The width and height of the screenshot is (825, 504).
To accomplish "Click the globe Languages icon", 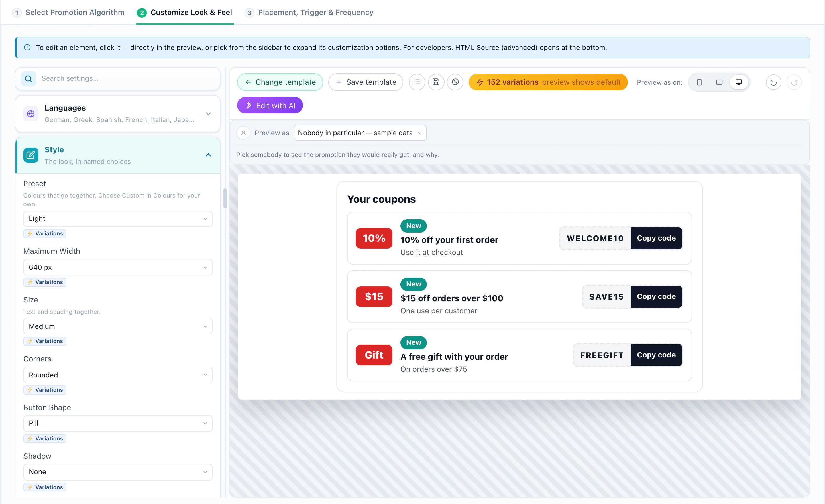I will pos(31,114).
